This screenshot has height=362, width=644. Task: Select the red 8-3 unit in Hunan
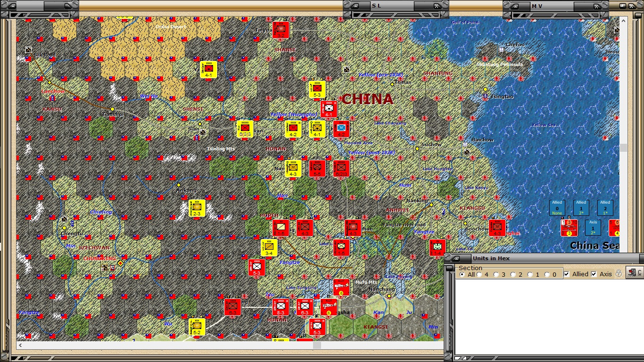(281, 307)
